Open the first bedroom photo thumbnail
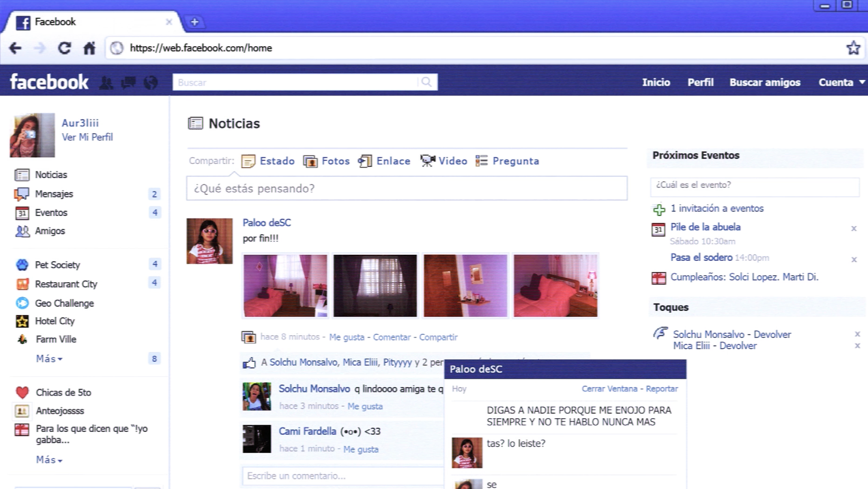The height and width of the screenshot is (489, 868). pyautogui.click(x=285, y=285)
